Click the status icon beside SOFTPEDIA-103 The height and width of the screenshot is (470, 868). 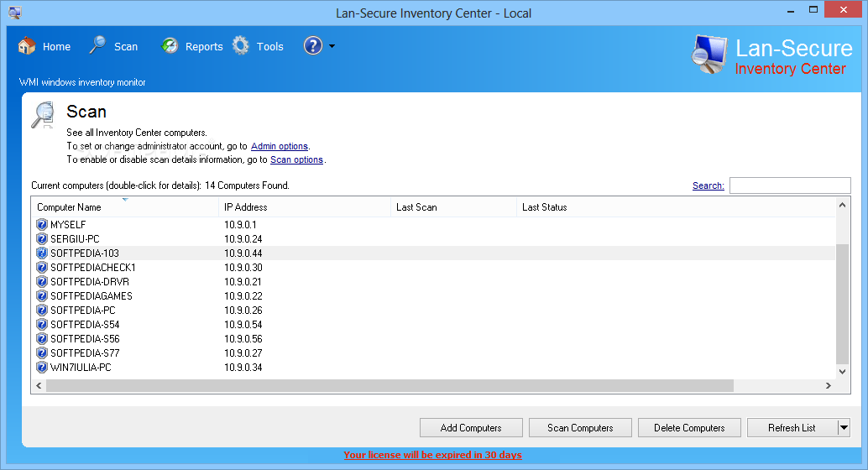coord(41,253)
